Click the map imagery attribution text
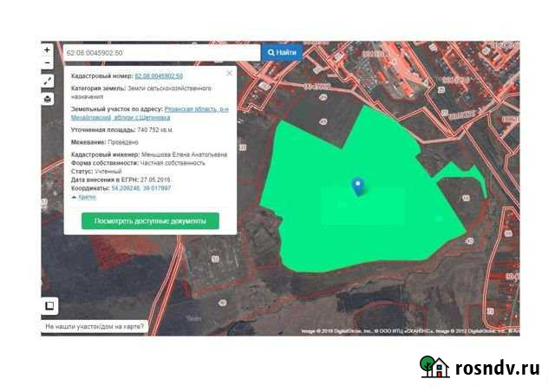The width and height of the screenshot is (555, 392). tap(408, 331)
